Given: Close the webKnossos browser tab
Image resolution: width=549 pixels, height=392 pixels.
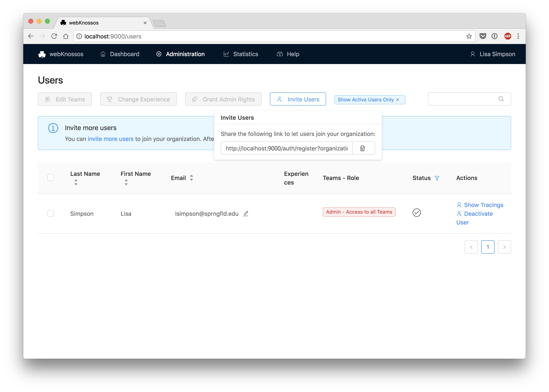Looking at the screenshot, I should coord(145,23).
